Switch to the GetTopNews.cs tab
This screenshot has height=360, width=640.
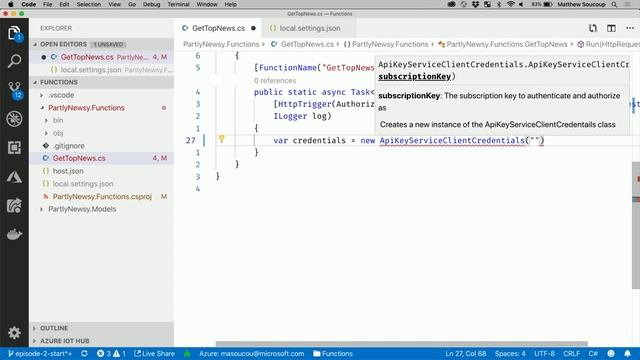tap(218, 28)
